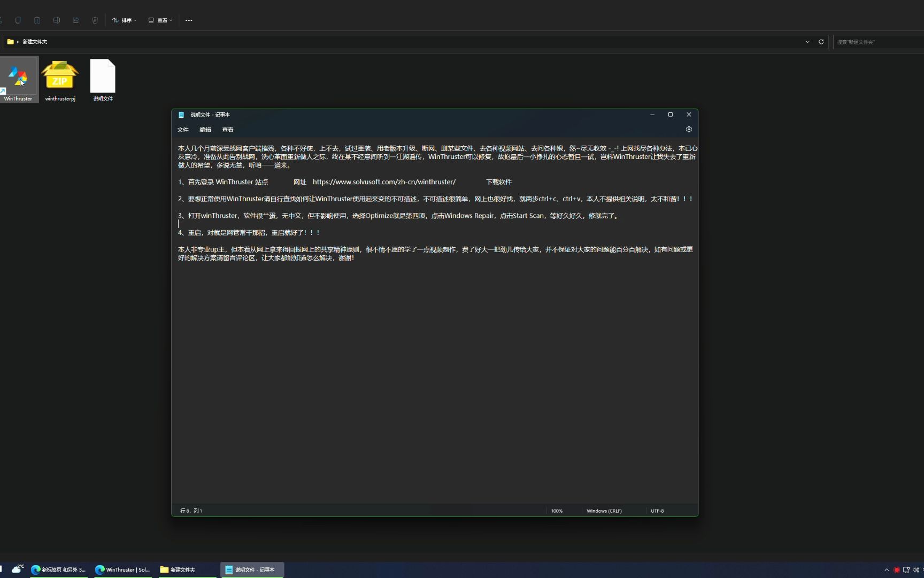Refresh the folder view

point(821,42)
